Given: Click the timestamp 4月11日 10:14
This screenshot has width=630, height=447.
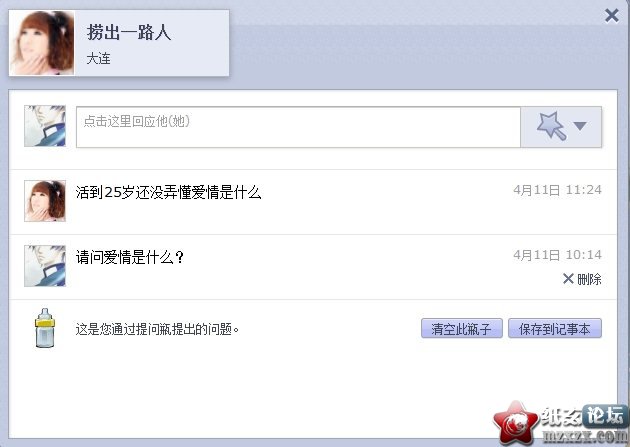Looking at the screenshot, I should [x=557, y=255].
